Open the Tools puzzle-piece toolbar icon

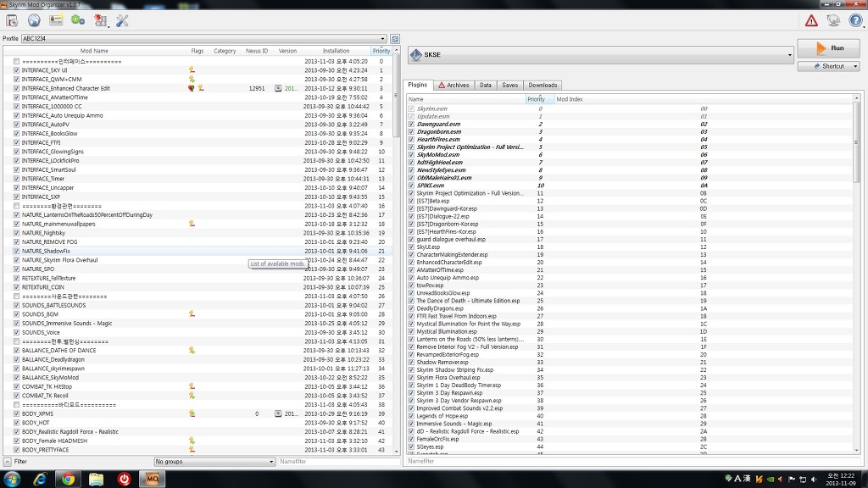(x=100, y=21)
